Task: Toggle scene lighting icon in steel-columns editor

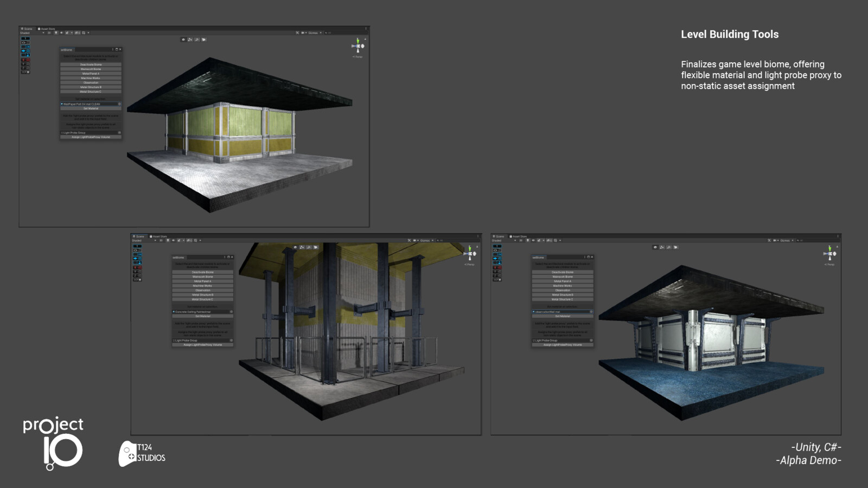Action: click(168, 240)
